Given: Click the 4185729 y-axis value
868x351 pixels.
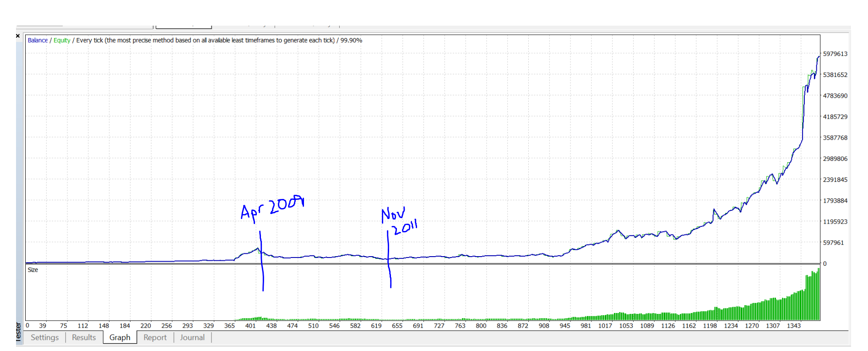Looking at the screenshot, I should point(835,117).
